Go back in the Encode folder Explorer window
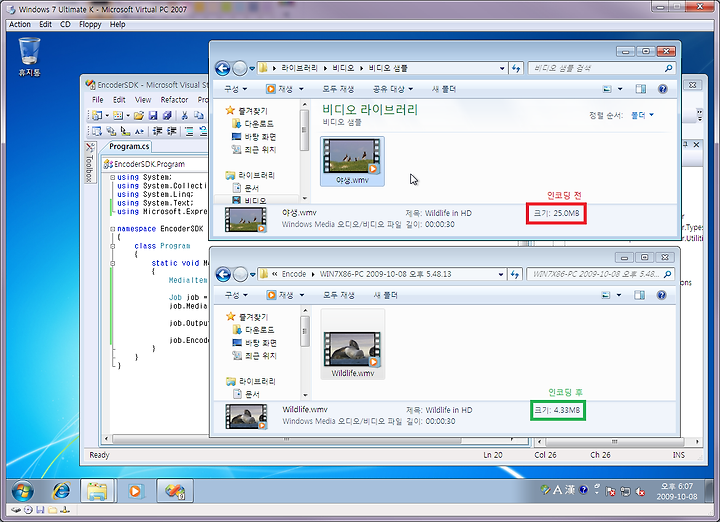720x522 pixels. (x=223, y=275)
